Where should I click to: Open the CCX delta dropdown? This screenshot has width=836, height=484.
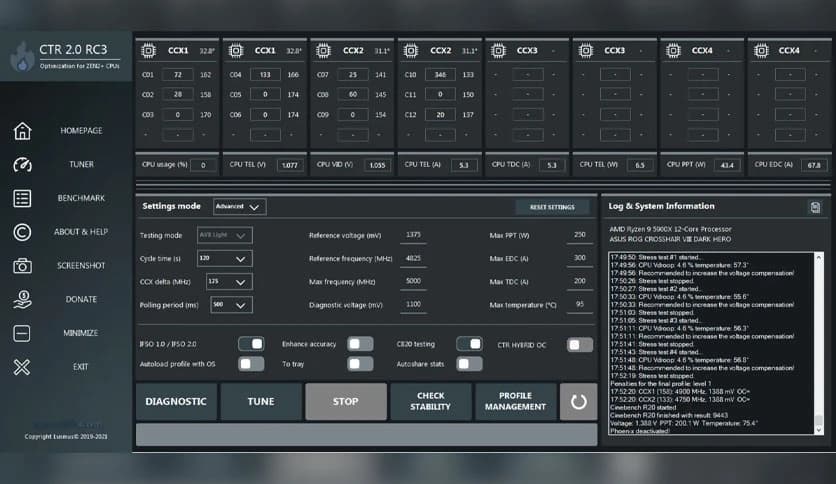click(x=229, y=282)
